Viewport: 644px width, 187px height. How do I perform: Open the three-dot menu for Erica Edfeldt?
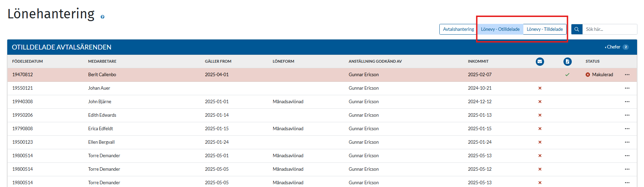pos(627,129)
